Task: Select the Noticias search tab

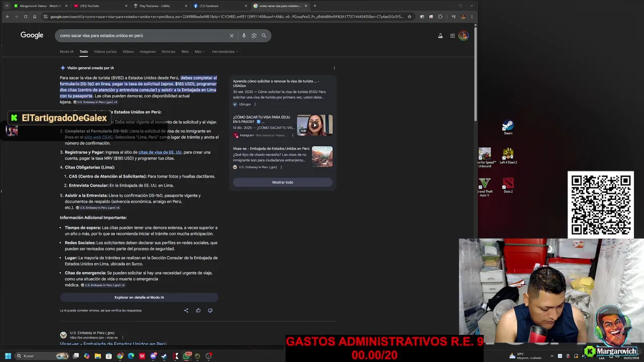Action: click(169, 52)
